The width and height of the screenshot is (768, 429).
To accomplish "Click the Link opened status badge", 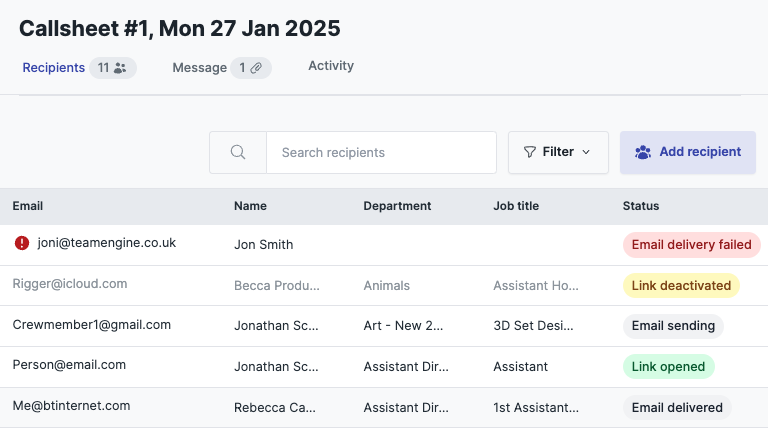I will click(x=669, y=366).
